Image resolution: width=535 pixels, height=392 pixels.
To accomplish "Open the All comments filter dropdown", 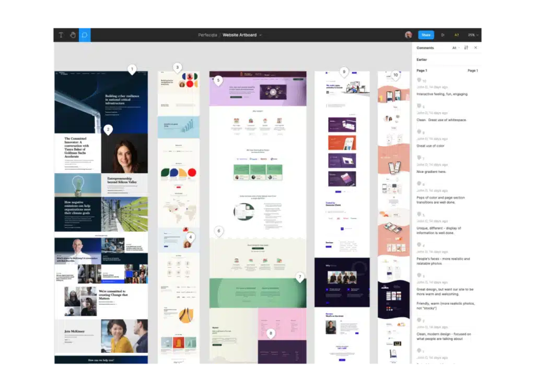I will (x=455, y=47).
